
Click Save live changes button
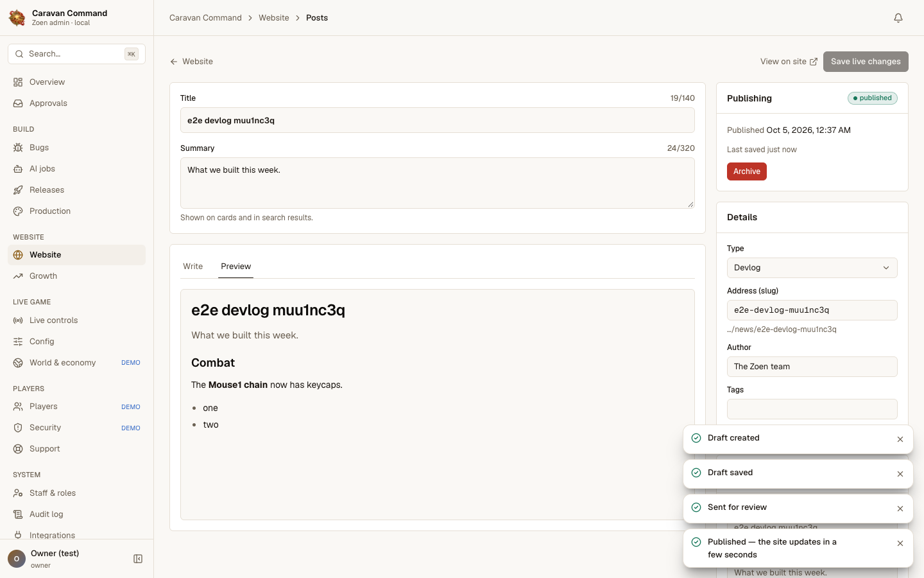866,62
